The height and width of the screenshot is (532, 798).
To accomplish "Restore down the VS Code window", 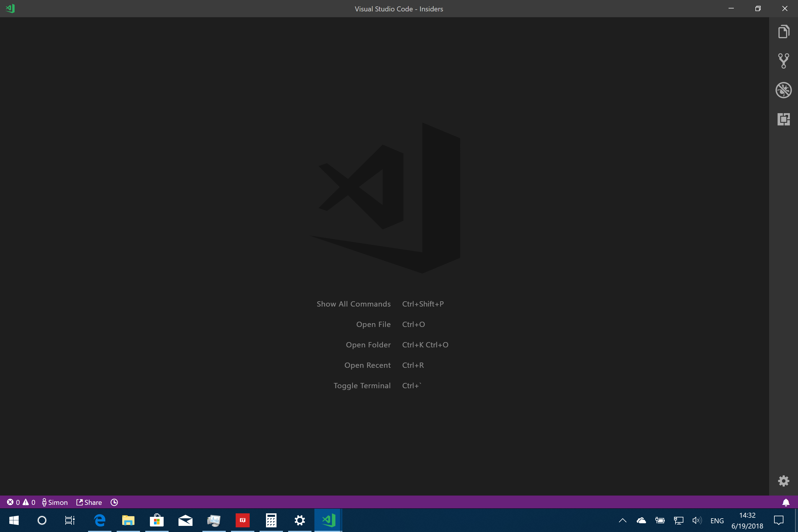I will tap(758, 8).
